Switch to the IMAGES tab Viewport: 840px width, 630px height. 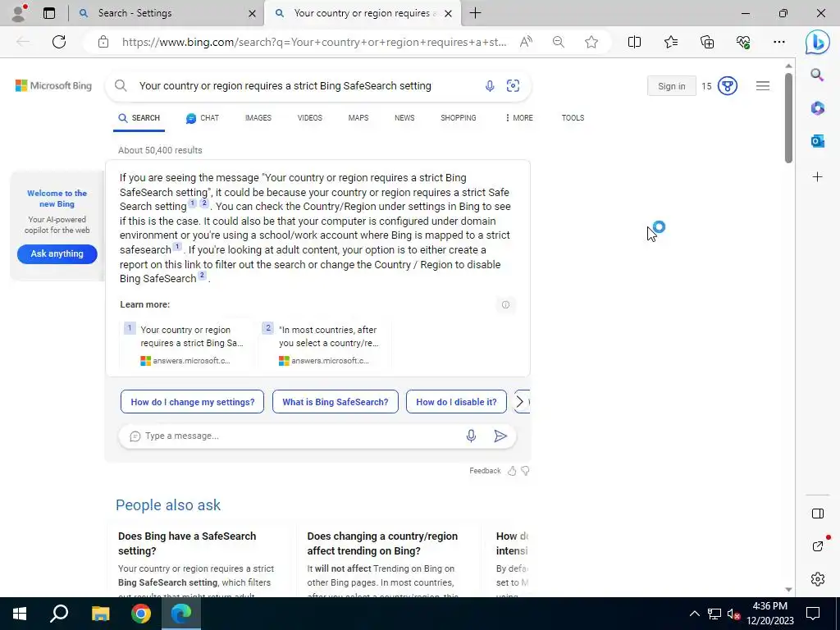pyautogui.click(x=258, y=118)
